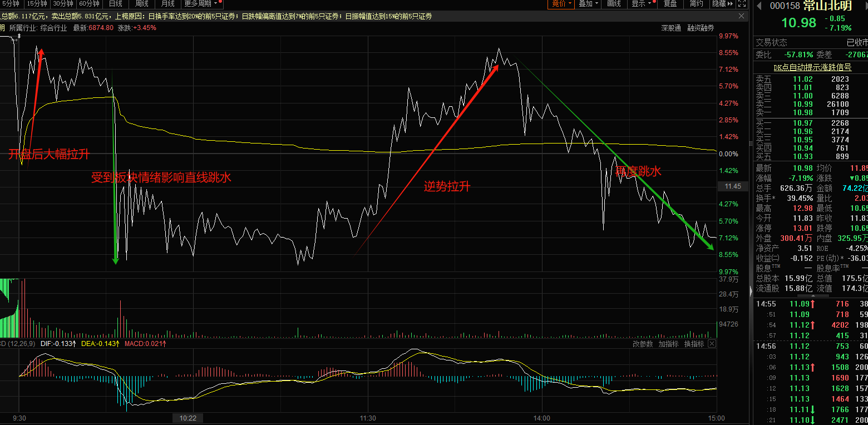Image resolution: width=868 pixels, height=425 pixels.
Task: Go to previous stock arrow
Action: (760, 6)
